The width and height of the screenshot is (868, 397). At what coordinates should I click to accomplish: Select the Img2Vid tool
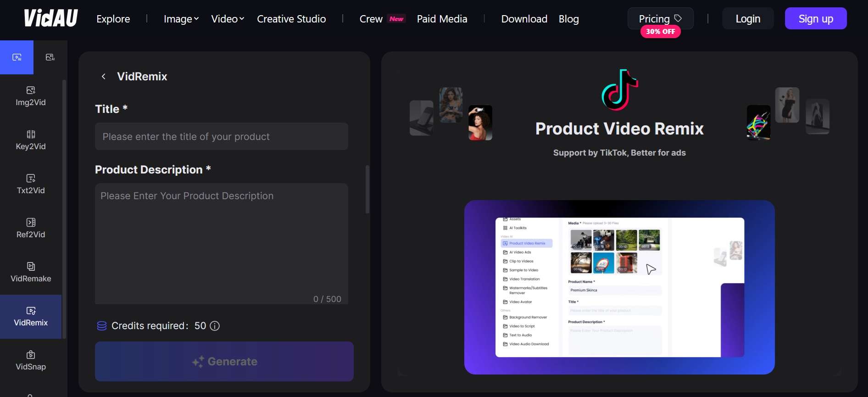coord(31,96)
